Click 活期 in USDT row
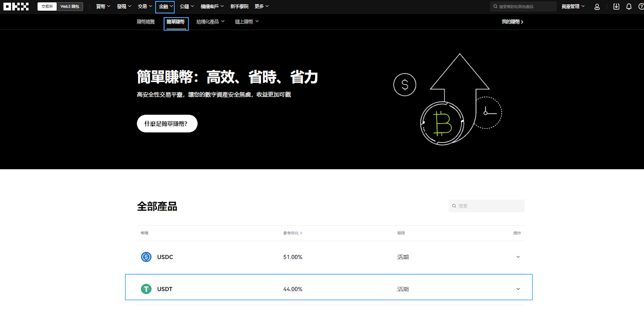The height and width of the screenshot is (314, 644). (x=403, y=289)
